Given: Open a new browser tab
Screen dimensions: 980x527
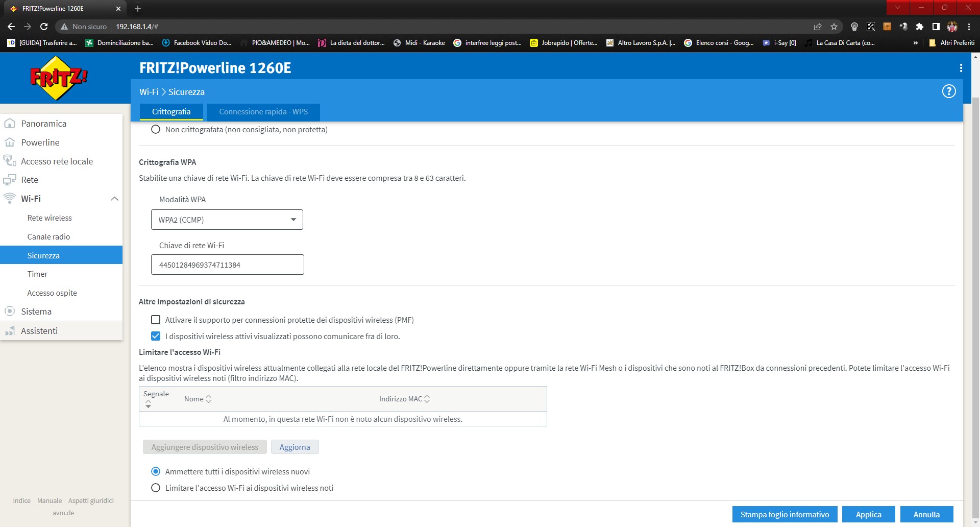Looking at the screenshot, I should [x=138, y=9].
